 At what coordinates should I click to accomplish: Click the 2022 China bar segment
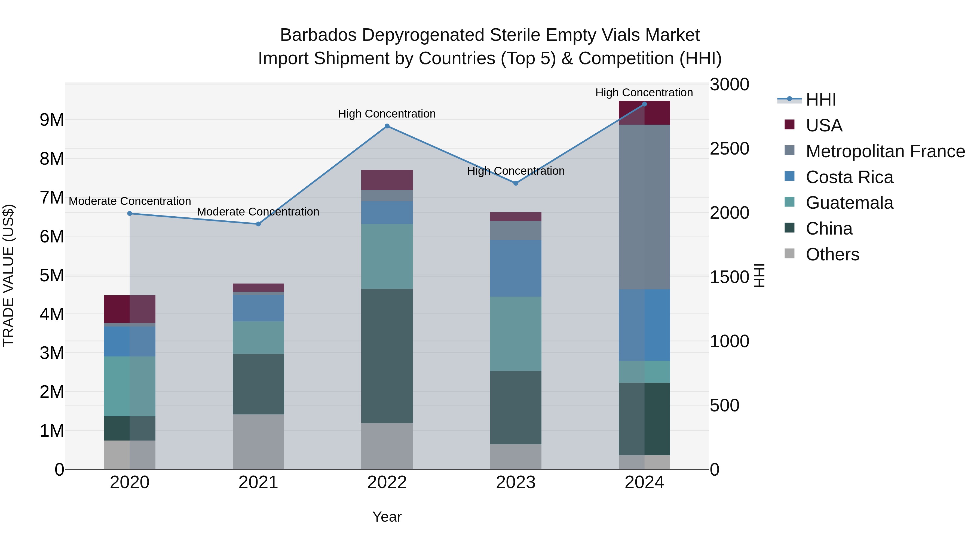[387, 356]
